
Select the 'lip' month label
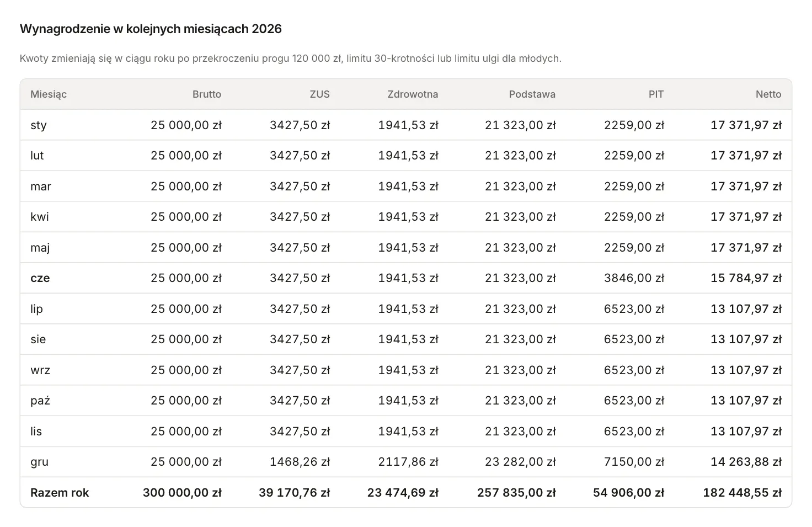coord(36,309)
